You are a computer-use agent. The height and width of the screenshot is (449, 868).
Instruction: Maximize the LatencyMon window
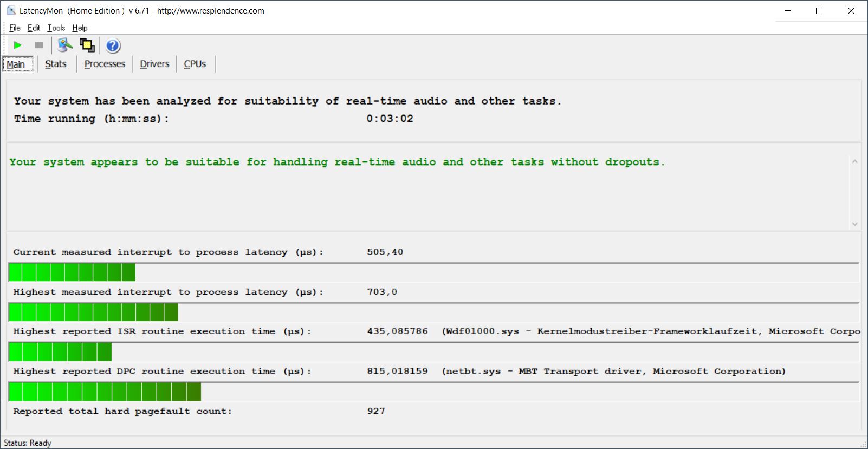coord(819,11)
